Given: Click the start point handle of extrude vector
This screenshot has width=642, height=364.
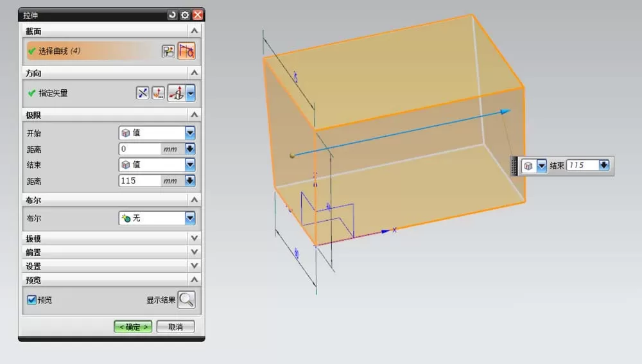Looking at the screenshot, I should coord(292,155).
